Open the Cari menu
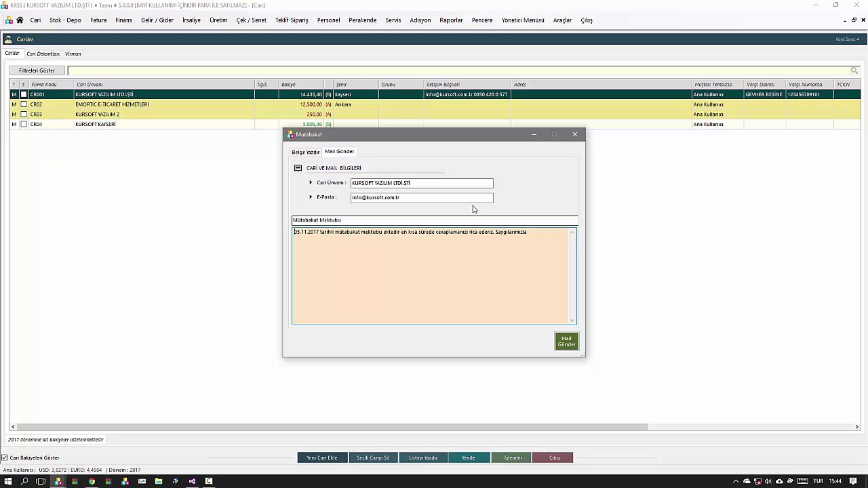The image size is (868, 488). coord(35,20)
